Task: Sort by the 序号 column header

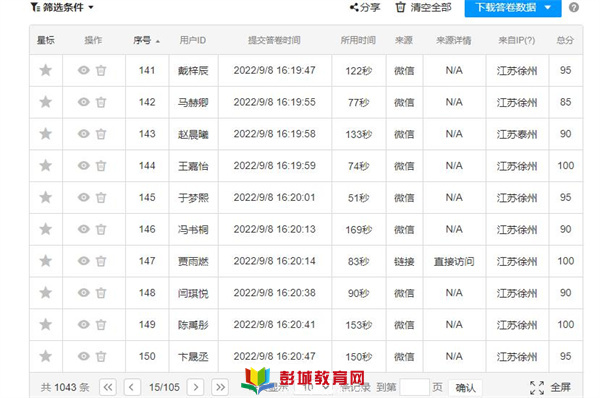Action: (x=146, y=40)
